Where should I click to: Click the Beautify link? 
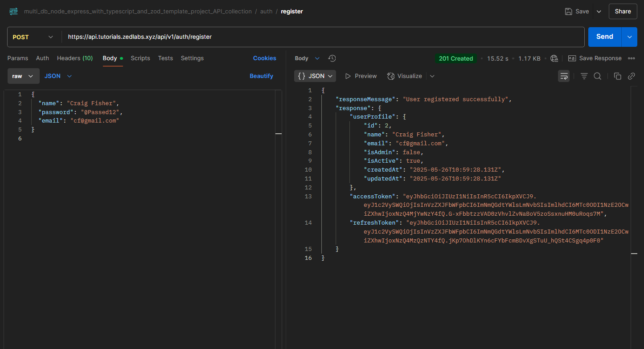(x=261, y=76)
